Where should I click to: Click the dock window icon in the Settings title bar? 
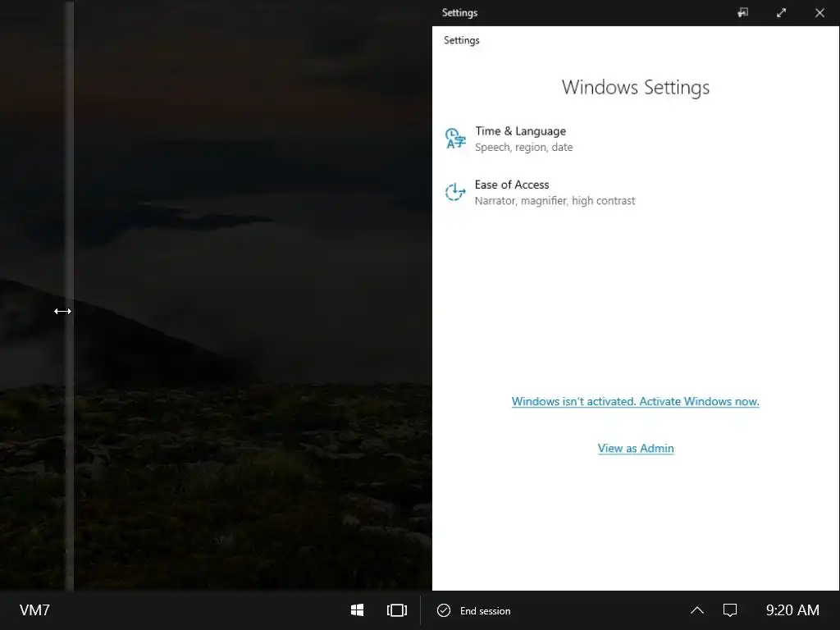pyautogui.click(x=742, y=12)
